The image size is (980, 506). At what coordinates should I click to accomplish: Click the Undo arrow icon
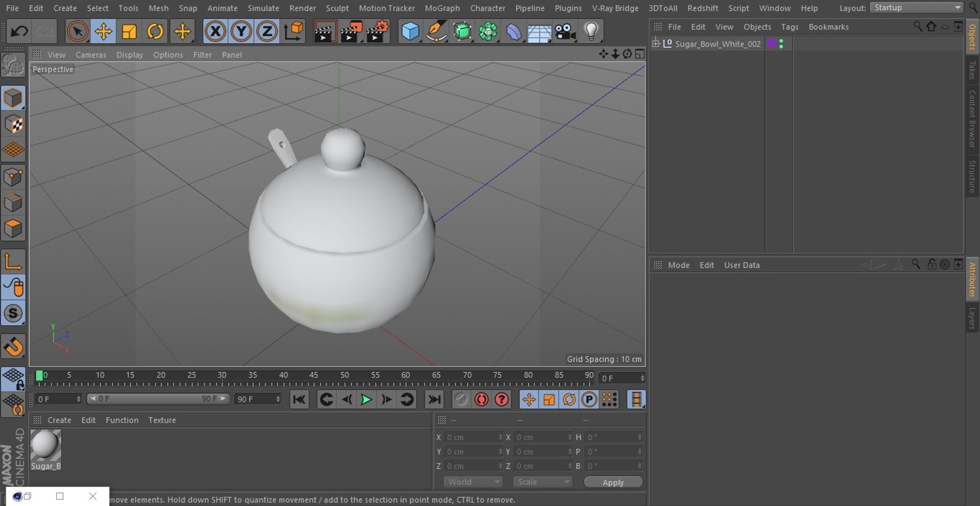(x=19, y=32)
